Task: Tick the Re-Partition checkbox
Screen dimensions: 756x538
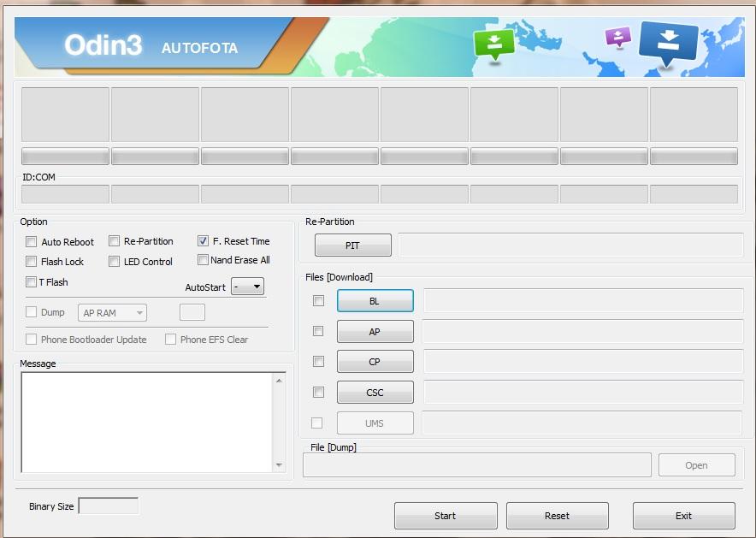Action: pyautogui.click(x=115, y=240)
